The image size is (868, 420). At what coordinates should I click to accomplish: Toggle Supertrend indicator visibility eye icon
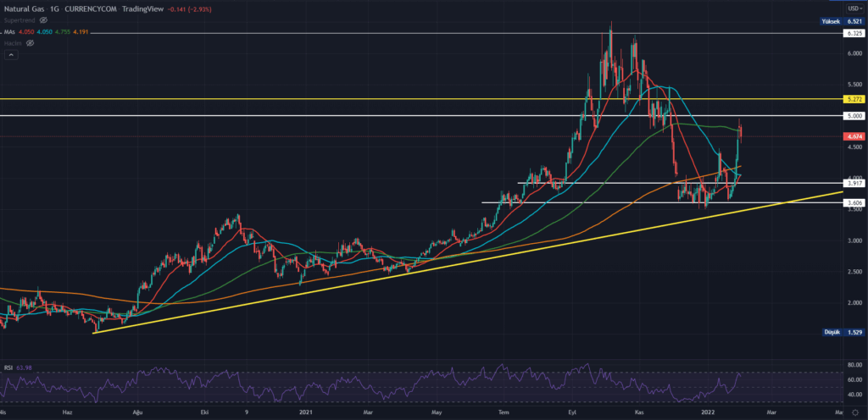pos(43,19)
